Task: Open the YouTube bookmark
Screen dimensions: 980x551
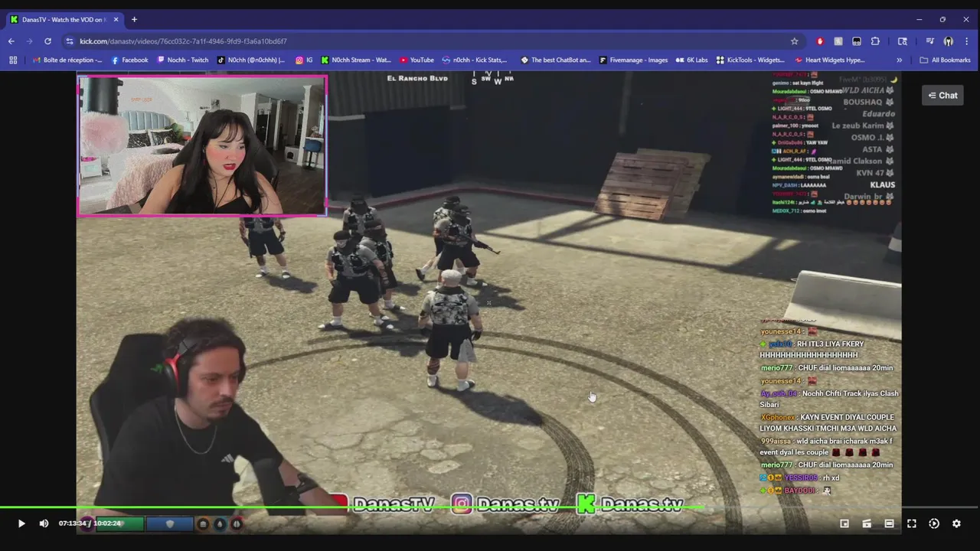Action: pos(416,60)
